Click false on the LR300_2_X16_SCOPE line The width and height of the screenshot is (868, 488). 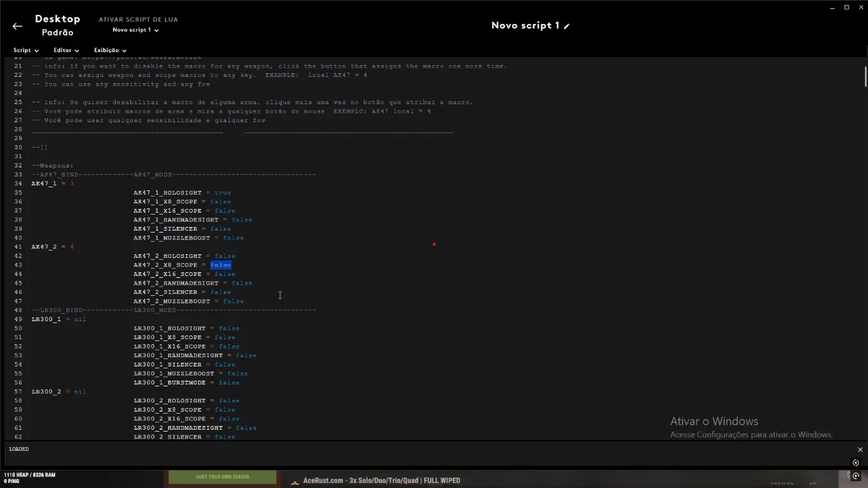point(229,419)
